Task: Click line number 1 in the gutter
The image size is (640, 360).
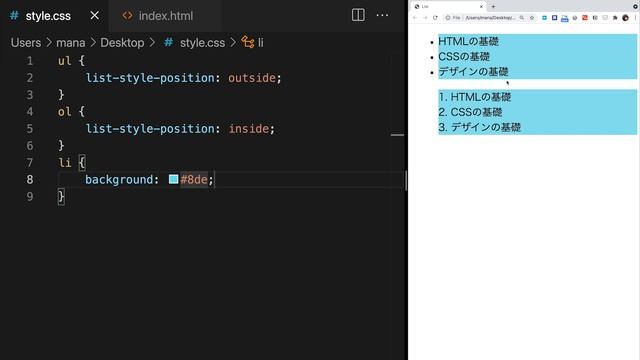Action: [29, 61]
